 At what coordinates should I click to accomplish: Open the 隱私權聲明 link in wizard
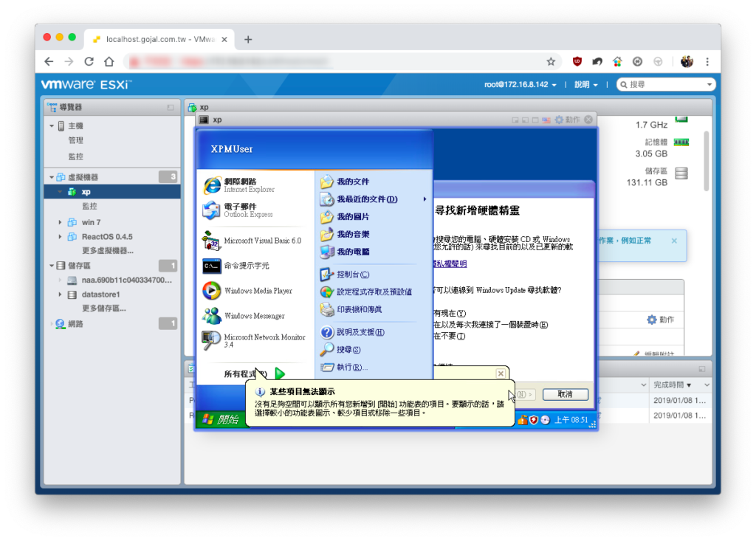450,263
